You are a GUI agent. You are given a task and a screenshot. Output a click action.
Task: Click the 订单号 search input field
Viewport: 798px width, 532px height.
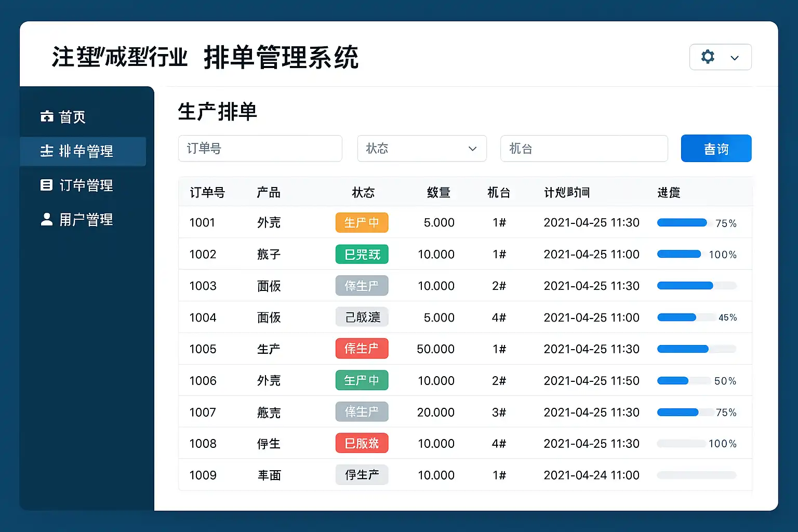click(260, 149)
